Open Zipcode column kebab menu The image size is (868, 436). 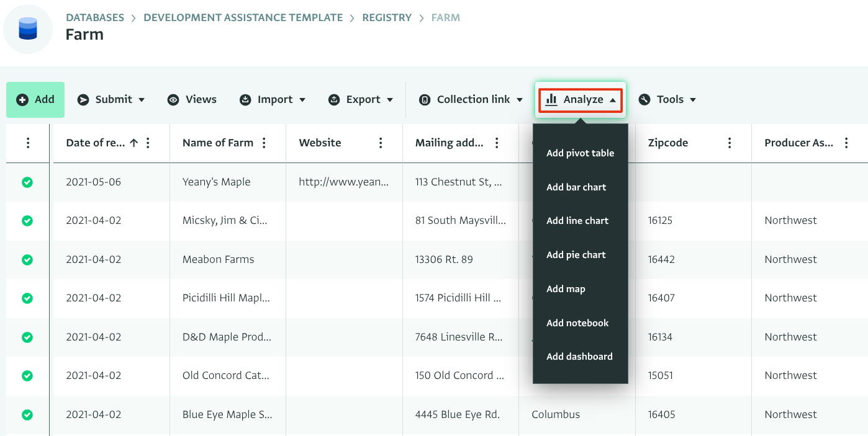click(x=730, y=143)
